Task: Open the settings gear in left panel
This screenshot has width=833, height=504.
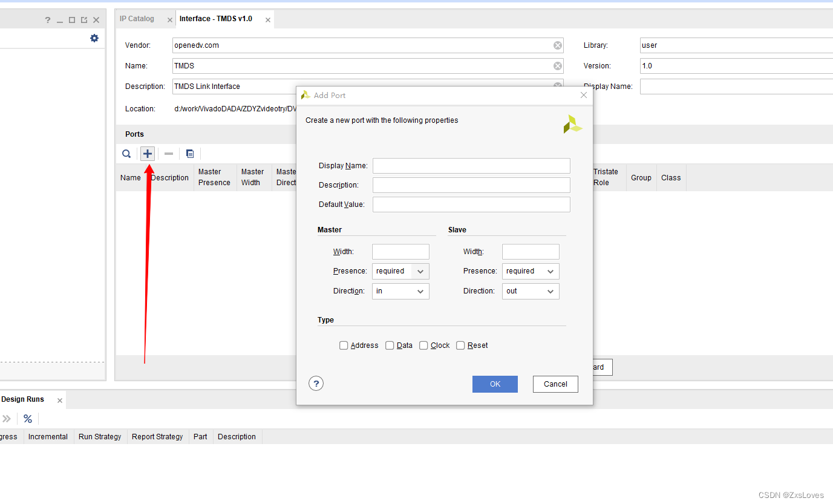Action: coord(94,38)
